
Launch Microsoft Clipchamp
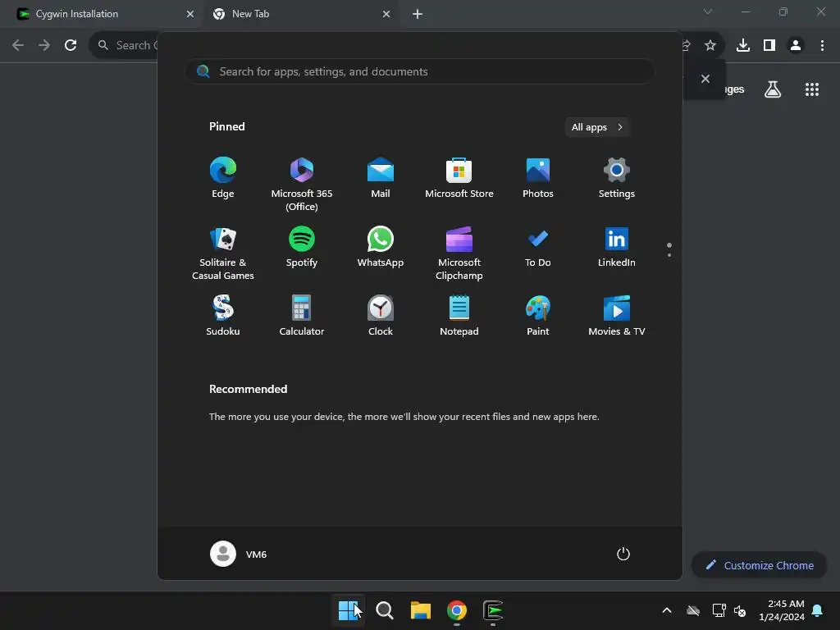point(459,253)
